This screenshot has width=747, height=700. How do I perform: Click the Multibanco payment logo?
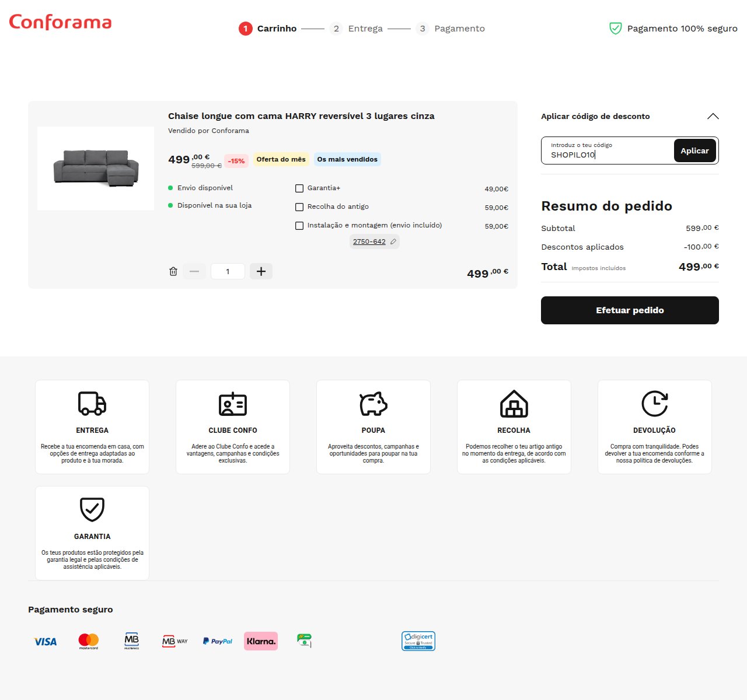[132, 641]
